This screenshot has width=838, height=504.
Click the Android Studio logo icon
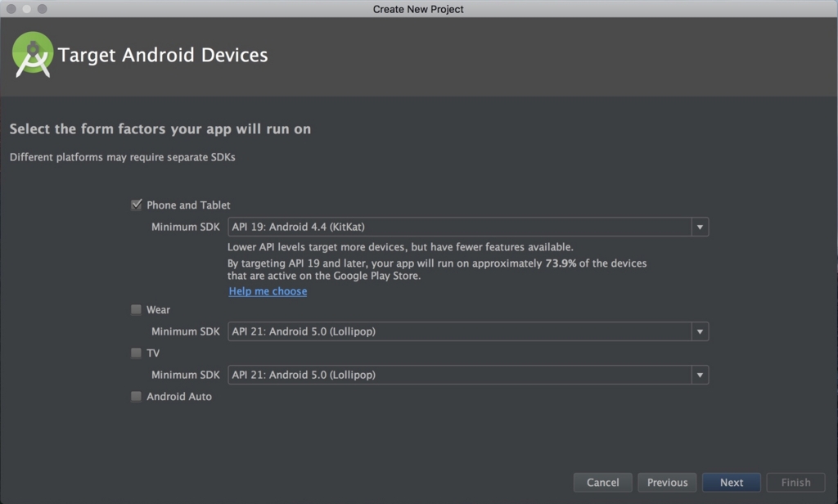tap(33, 55)
